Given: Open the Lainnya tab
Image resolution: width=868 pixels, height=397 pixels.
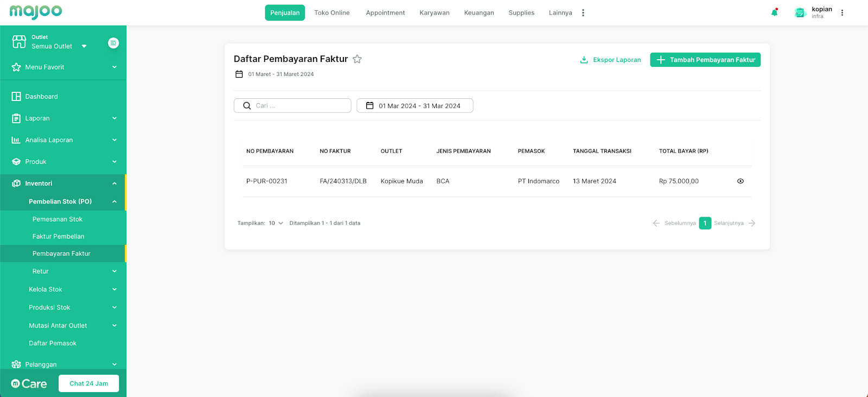Looking at the screenshot, I should coord(560,12).
